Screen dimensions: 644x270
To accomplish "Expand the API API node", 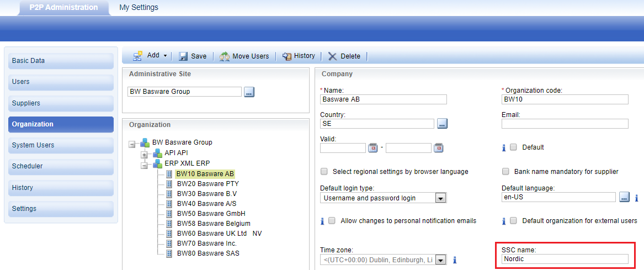I will pyautogui.click(x=144, y=155).
